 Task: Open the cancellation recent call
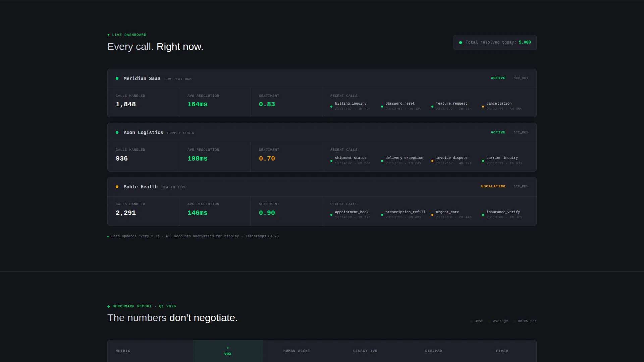[x=502, y=106]
